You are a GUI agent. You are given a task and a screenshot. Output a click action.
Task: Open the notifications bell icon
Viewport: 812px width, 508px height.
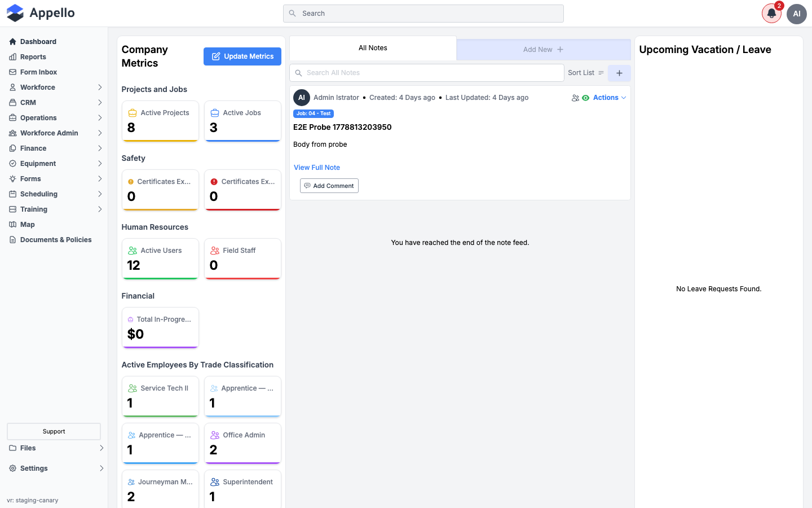click(771, 14)
